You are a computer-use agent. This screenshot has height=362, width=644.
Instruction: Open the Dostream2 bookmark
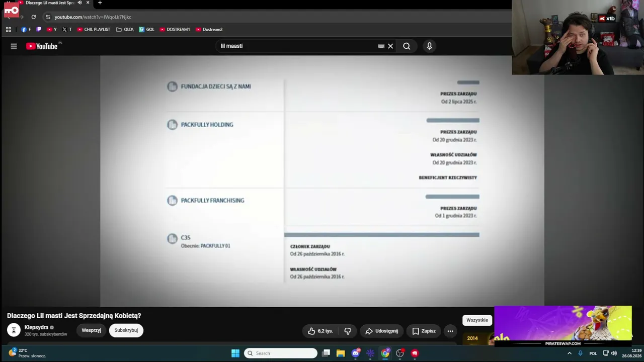[209, 30]
